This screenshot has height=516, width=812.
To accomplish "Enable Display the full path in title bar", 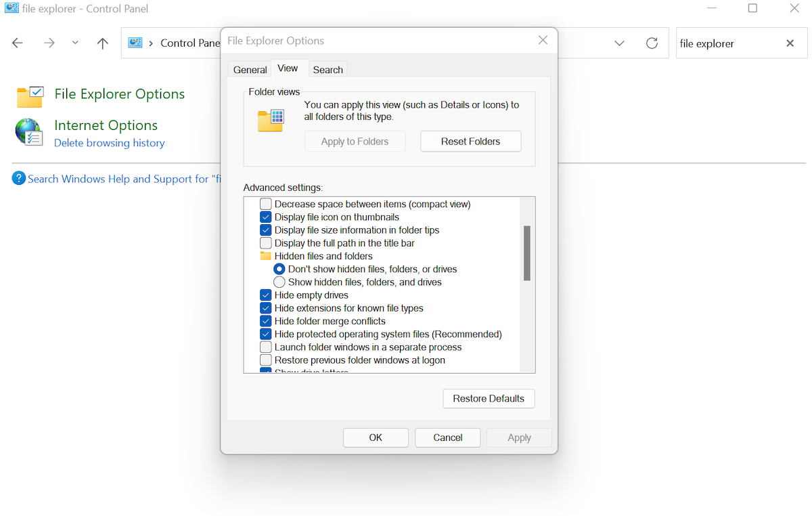I will [266, 243].
